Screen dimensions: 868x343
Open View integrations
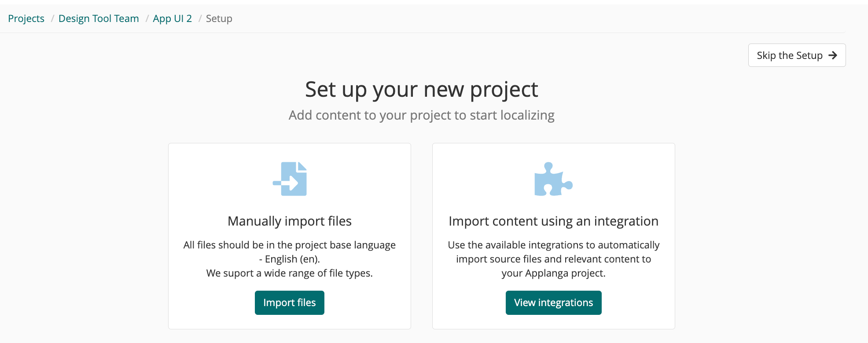[x=553, y=303]
